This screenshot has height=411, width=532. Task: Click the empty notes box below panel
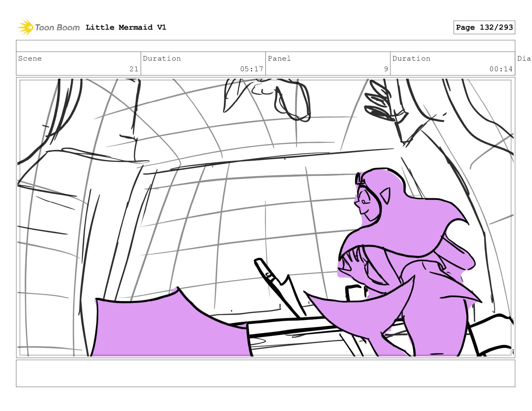pos(265,373)
